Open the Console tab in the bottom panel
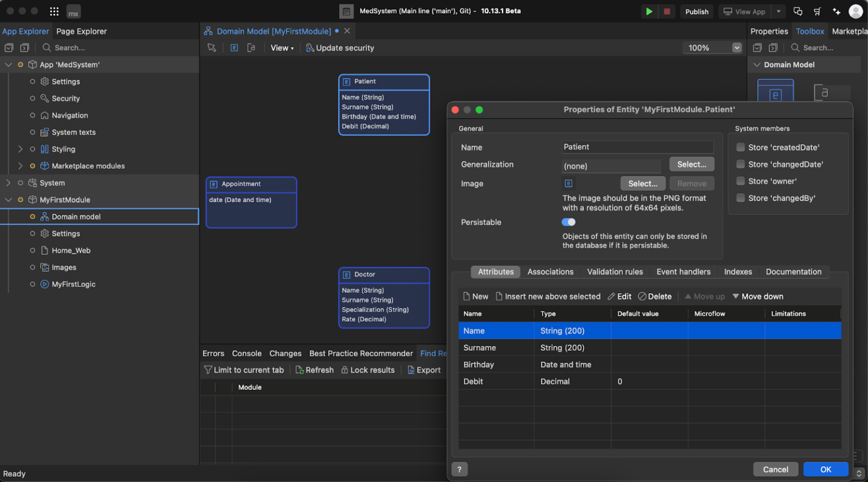The height and width of the screenshot is (482, 868). 246,353
